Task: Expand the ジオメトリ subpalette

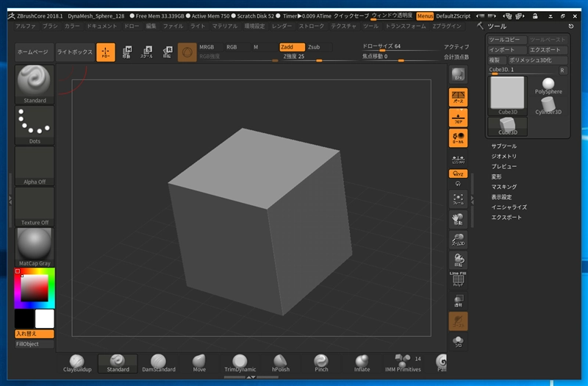Action: [504, 156]
